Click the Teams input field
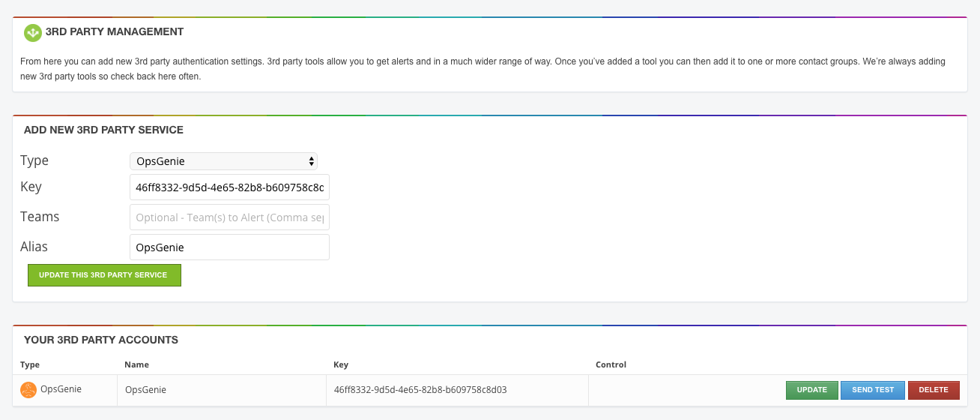Image resolution: width=980 pixels, height=420 pixels. [x=229, y=217]
